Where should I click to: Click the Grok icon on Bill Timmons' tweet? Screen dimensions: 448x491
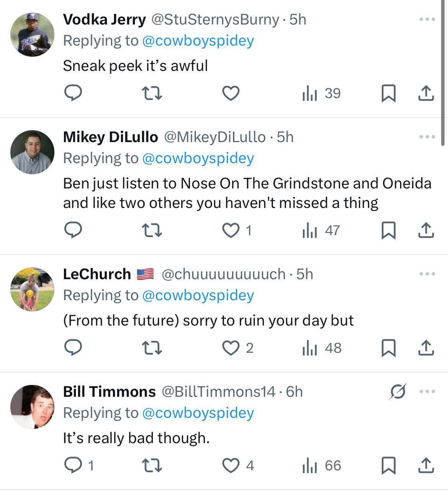point(398,391)
